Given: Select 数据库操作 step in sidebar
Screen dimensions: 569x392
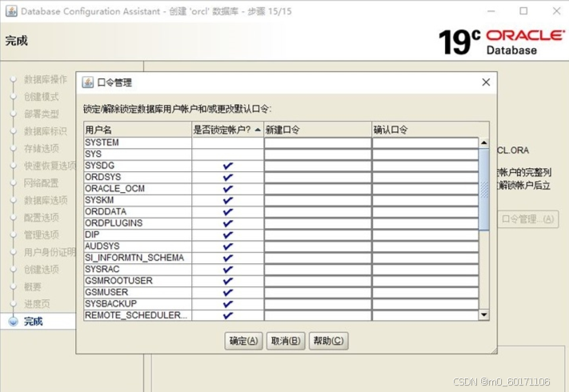Looking at the screenshot, I should (x=46, y=79).
